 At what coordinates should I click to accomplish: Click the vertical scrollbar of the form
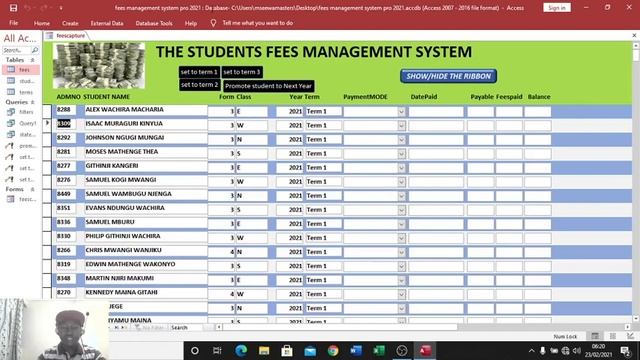click(636, 182)
